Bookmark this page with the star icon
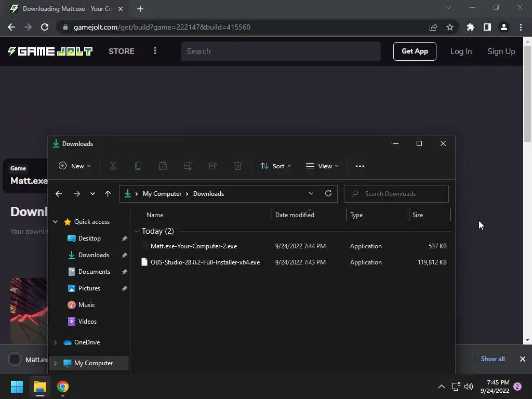The image size is (532, 399). click(x=450, y=27)
